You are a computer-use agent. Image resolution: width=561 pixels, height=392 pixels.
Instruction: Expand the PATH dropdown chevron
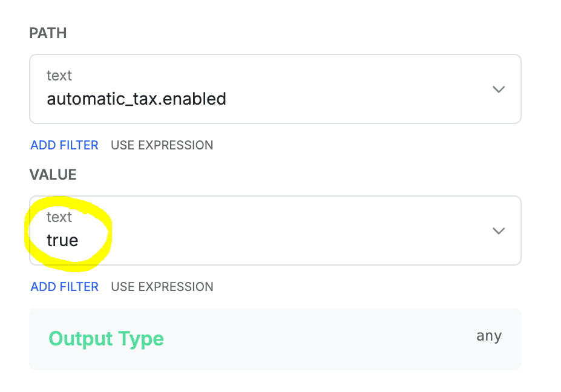coord(498,90)
